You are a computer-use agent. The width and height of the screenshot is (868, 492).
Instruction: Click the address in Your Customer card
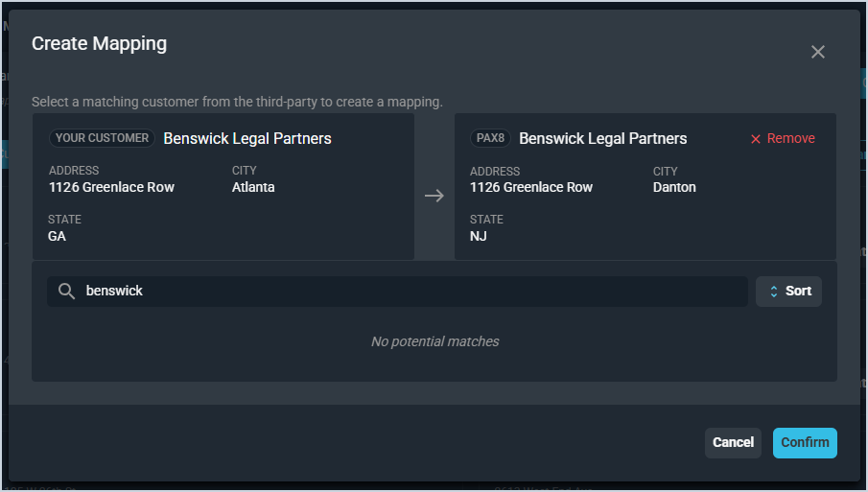click(111, 187)
